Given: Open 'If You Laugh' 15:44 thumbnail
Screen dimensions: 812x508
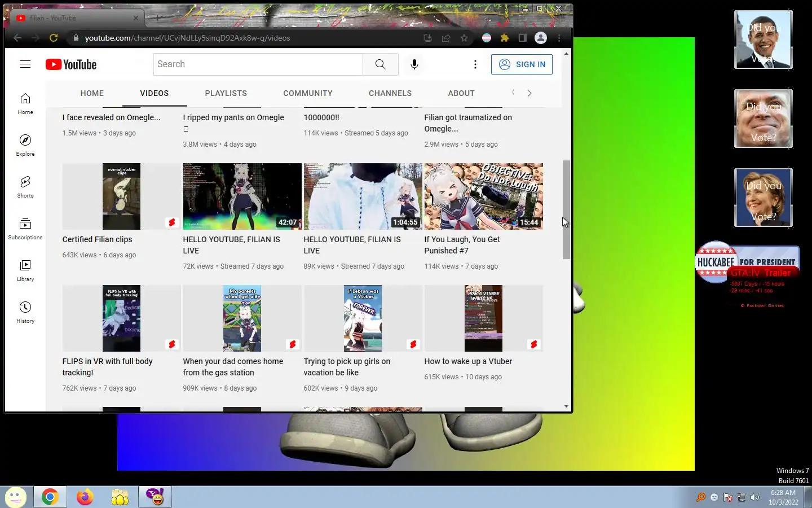Looking at the screenshot, I should tap(483, 196).
